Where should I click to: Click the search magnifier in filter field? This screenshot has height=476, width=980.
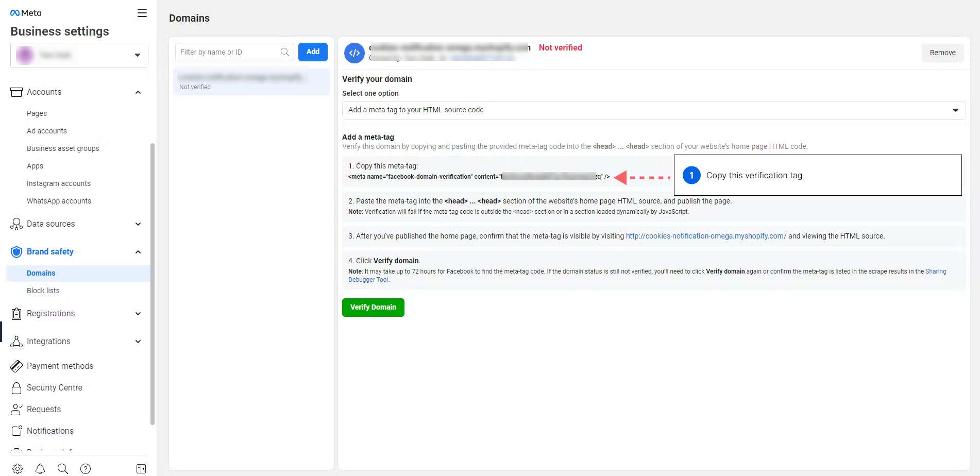click(x=285, y=52)
